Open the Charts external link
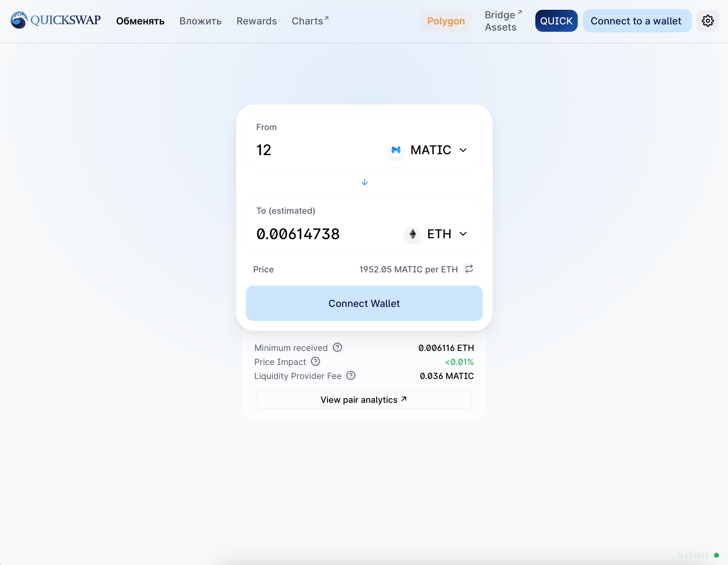This screenshot has height=565, width=728. coord(310,21)
